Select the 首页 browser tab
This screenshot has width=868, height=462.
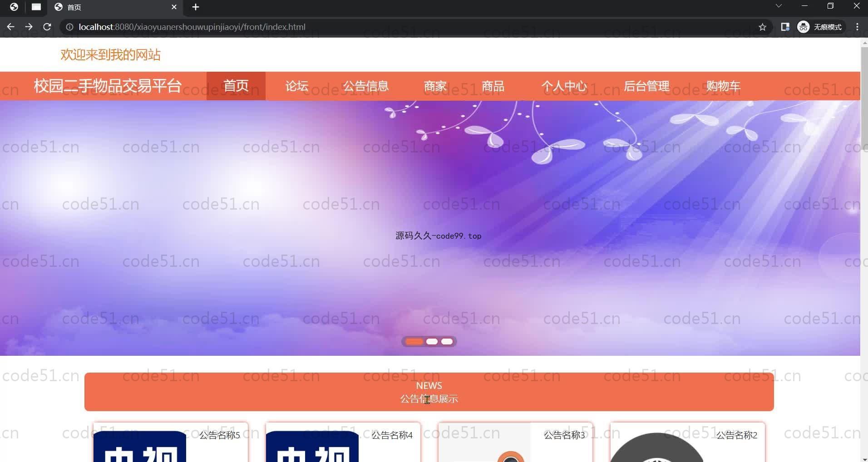(115, 7)
